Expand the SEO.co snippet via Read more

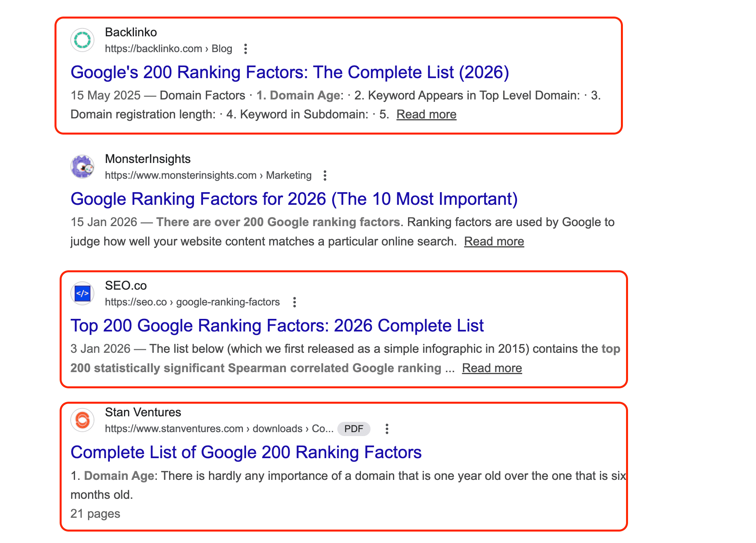coord(491,368)
